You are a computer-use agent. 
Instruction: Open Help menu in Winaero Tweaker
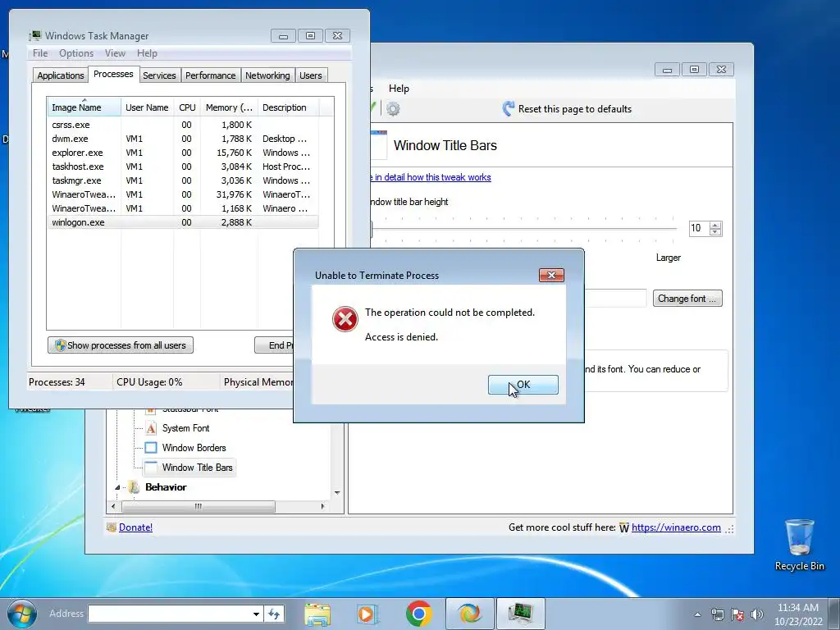[x=399, y=89]
